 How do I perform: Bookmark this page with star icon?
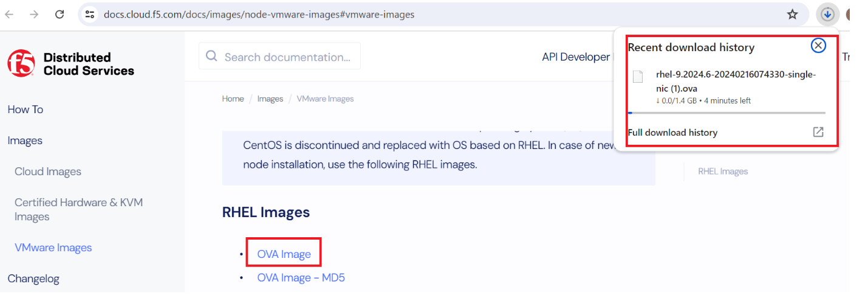792,14
